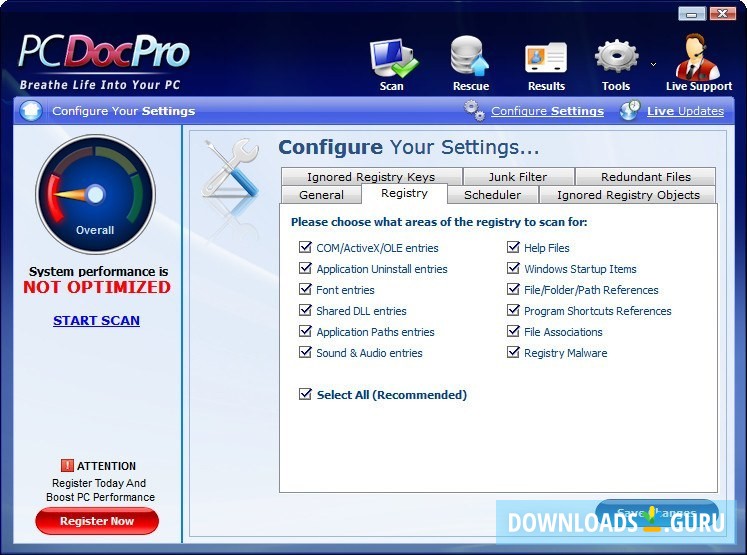Uncheck File Associations option
The width and height of the screenshot is (747, 555).
[513, 331]
